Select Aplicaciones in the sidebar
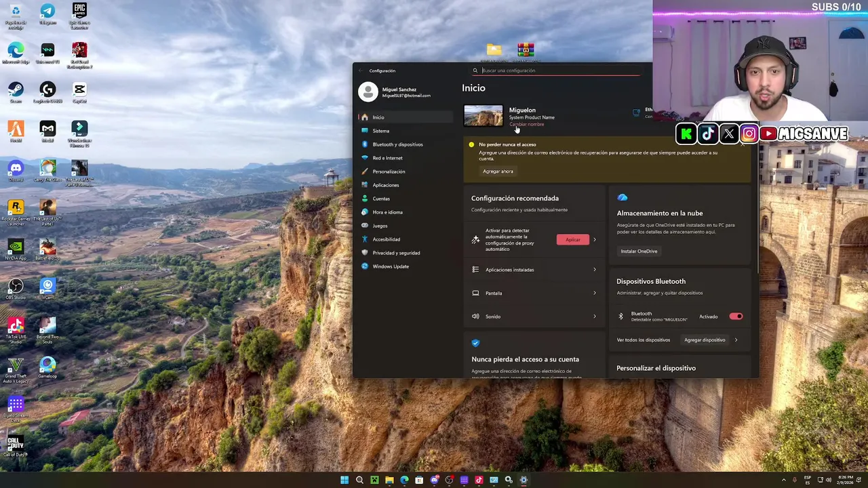This screenshot has width=868, height=488. click(x=405, y=185)
